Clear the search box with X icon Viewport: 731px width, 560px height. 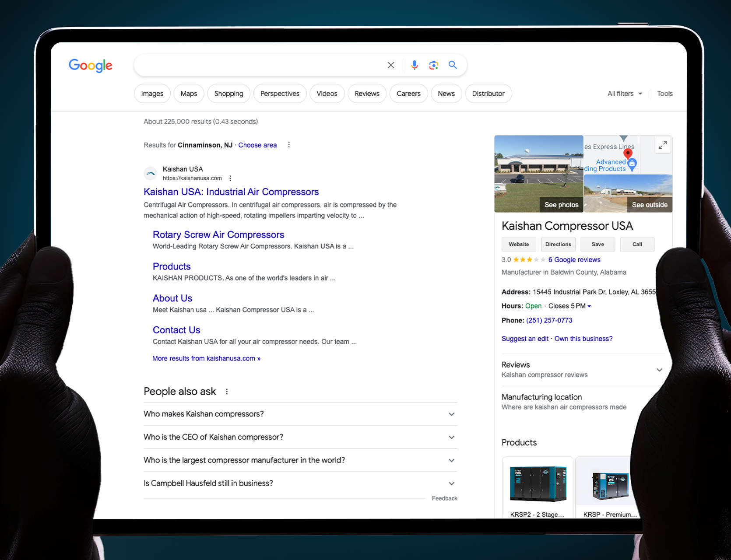pos(391,65)
